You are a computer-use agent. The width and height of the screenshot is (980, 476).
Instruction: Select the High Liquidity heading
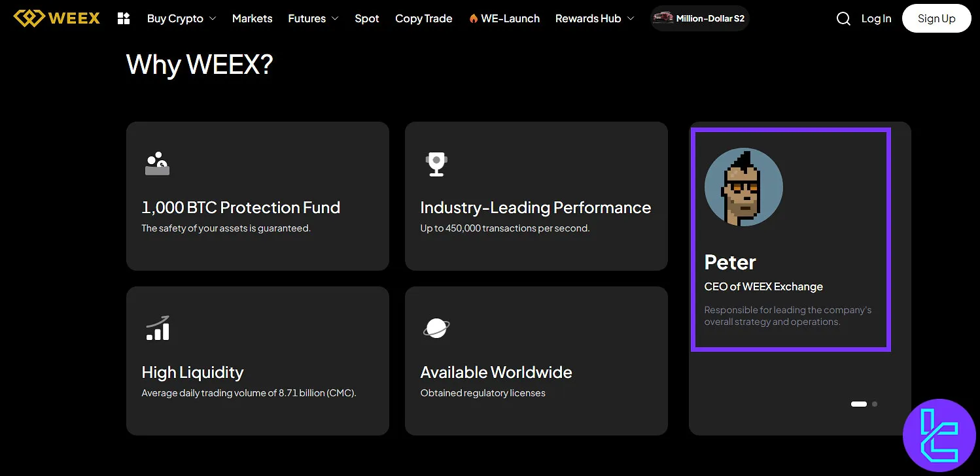click(x=192, y=372)
